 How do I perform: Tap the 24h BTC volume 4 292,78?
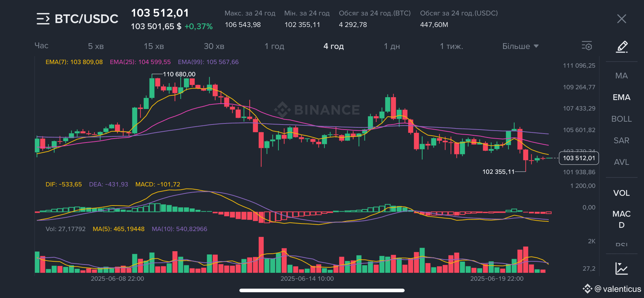(x=353, y=25)
